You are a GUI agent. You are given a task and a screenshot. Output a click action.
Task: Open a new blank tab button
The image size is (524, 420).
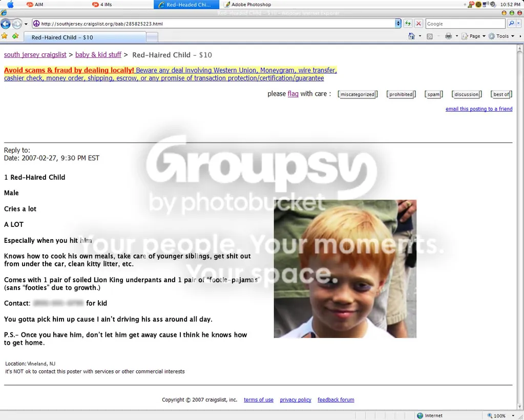(x=152, y=37)
